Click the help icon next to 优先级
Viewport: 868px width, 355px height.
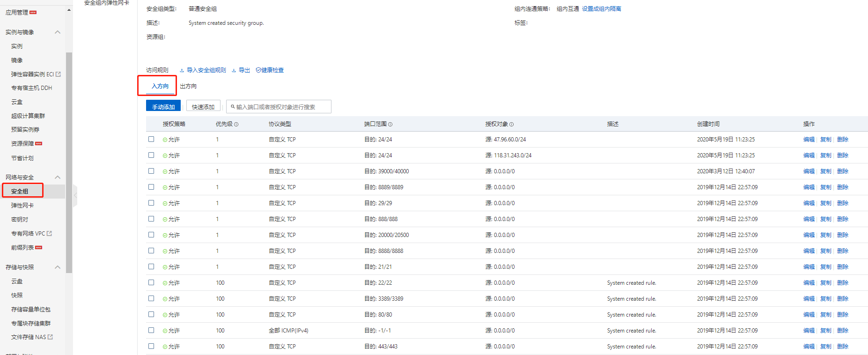236,125
